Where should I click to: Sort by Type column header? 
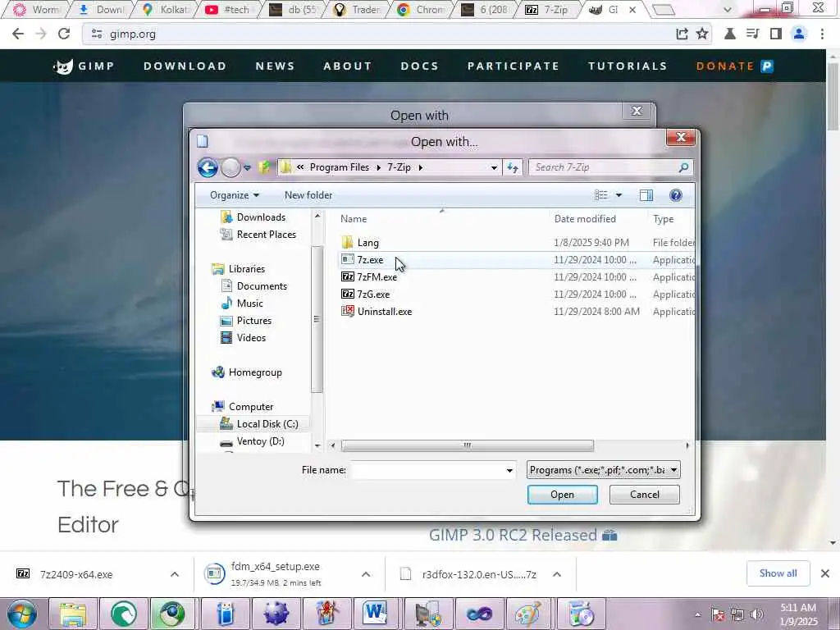[663, 218]
